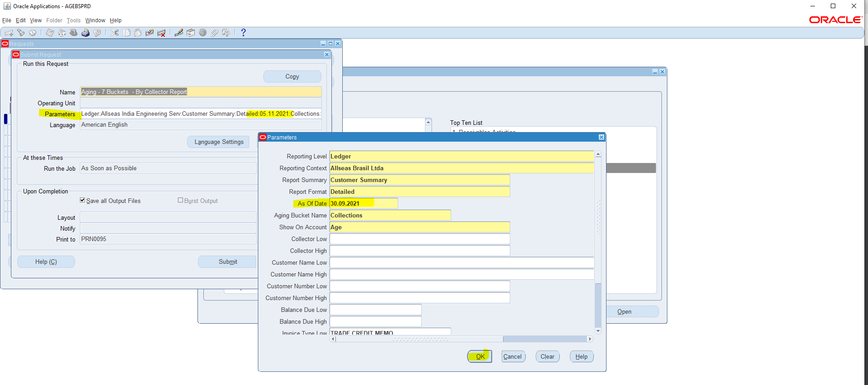Click the Edit Field pencil icon
This screenshot has width=868, height=385.
click(x=179, y=33)
